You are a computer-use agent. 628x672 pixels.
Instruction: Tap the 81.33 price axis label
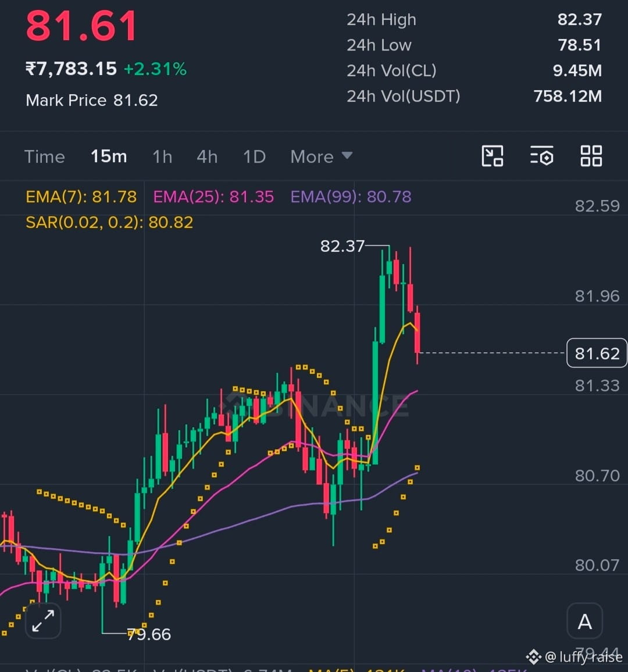tap(597, 386)
